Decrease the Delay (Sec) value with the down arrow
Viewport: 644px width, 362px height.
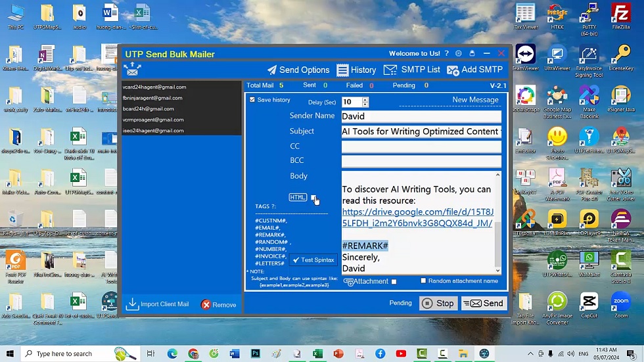365,104
